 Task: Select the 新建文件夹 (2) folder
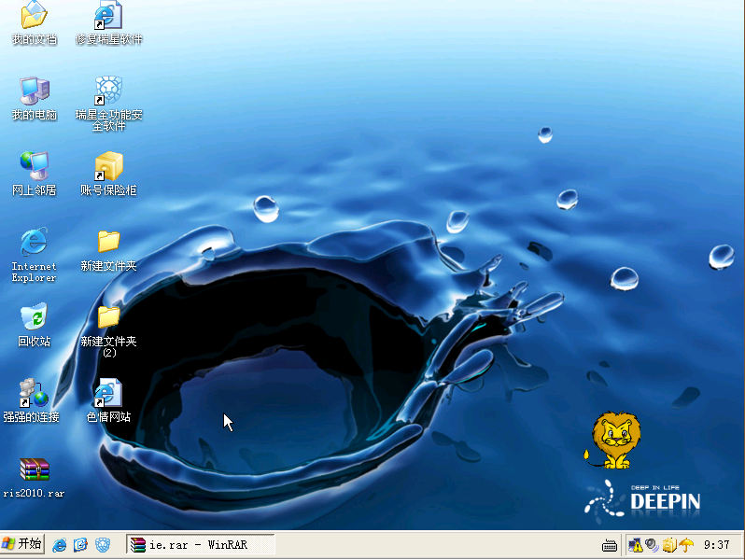[108, 330]
